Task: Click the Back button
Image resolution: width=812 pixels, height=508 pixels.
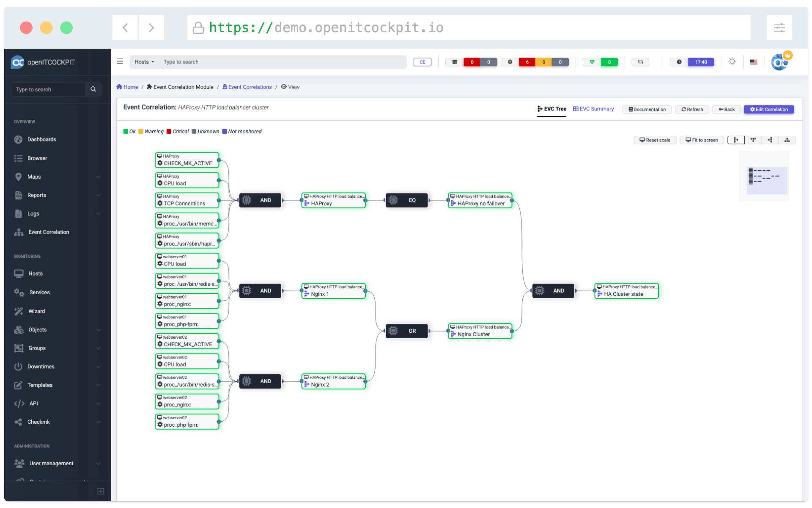Action: click(727, 110)
